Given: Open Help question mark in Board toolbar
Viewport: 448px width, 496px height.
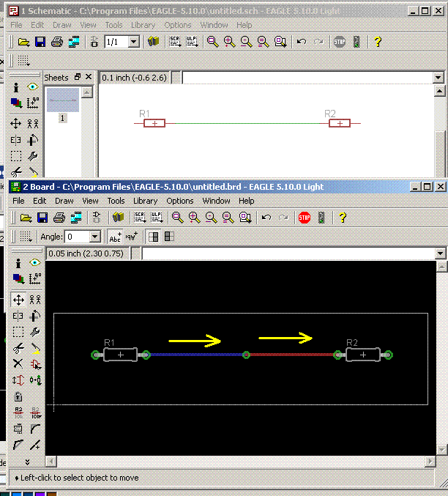Looking at the screenshot, I should point(343,218).
